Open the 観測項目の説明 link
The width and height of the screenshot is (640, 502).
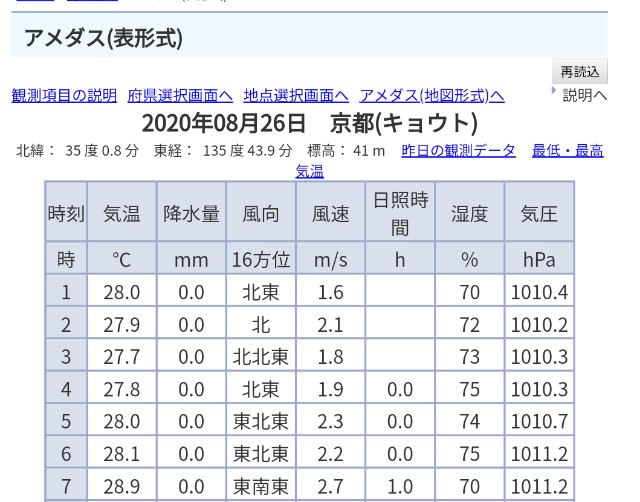64,96
